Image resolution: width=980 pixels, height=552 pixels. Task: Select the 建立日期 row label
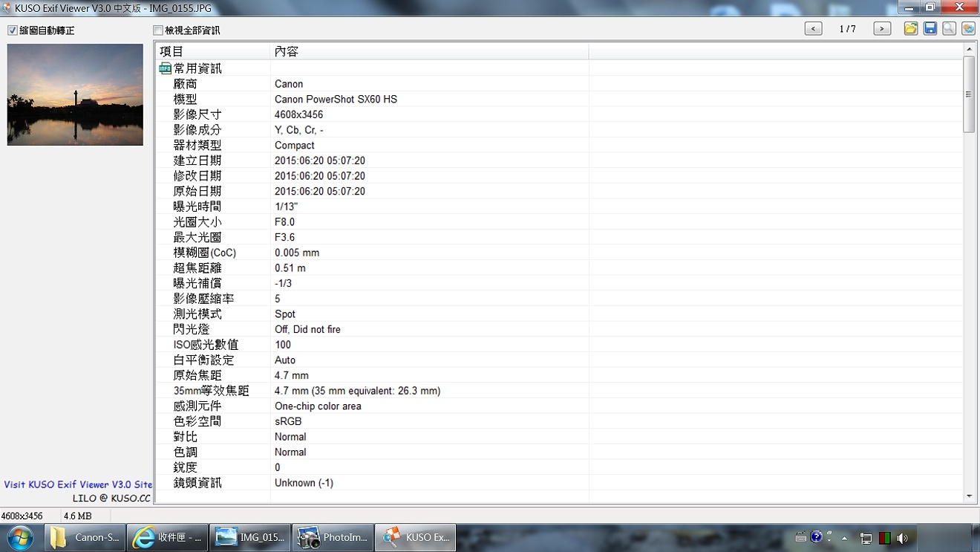pyautogui.click(x=197, y=161)
